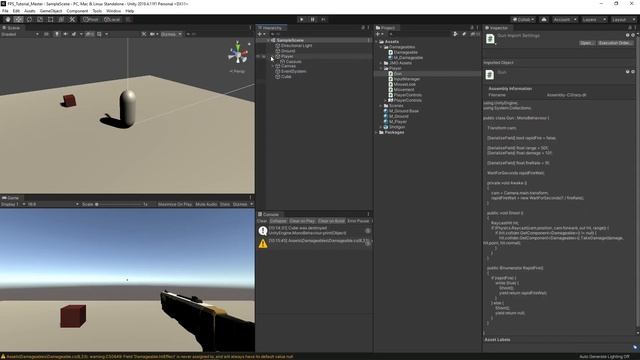
Task: Select the Move tool in toolbar
Action: [x=18, y=20]
